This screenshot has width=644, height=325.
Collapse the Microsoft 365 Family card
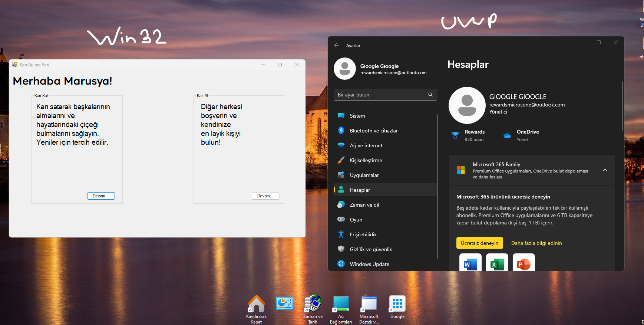605,170
